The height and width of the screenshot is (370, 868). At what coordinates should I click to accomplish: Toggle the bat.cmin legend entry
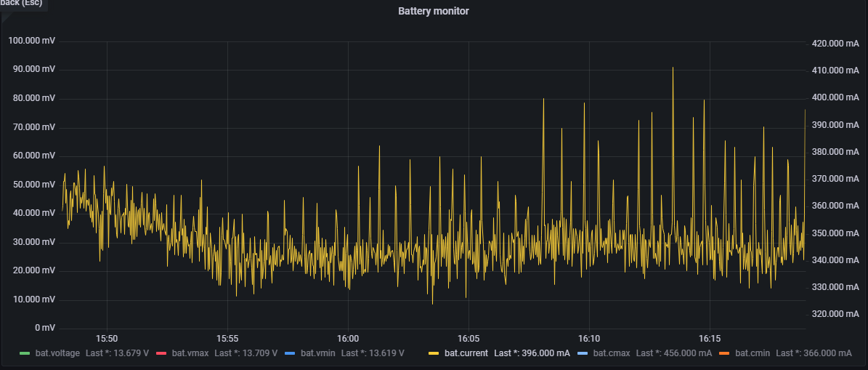click(x=753, y=353)
